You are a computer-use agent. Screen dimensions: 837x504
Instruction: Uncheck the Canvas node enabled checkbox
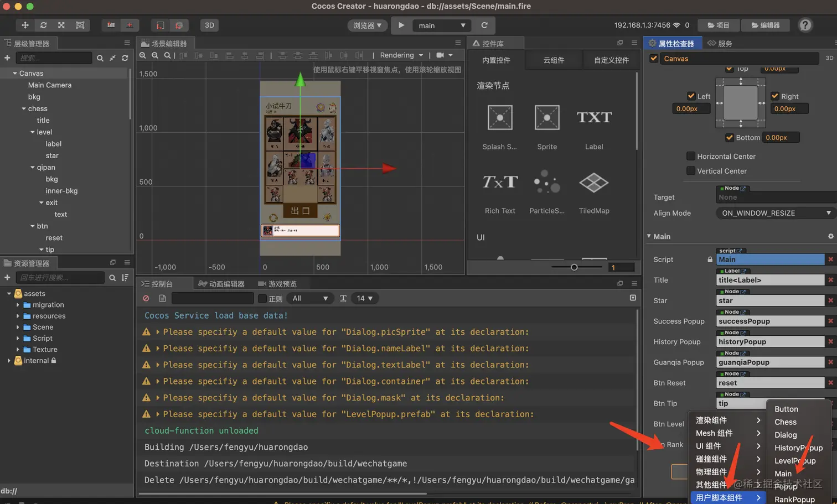[x=654, y=58]
